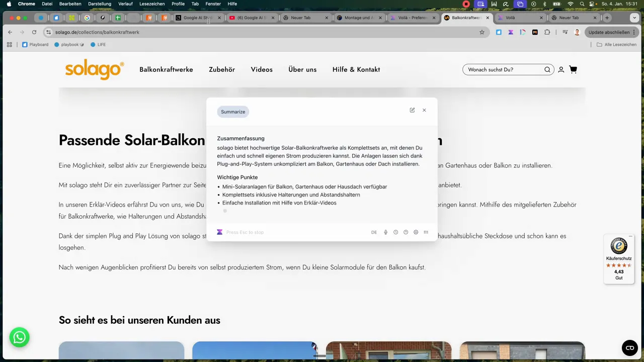The width and height of the screenshot is (644, 362).
Task: Click the expand icon on the Summarize dialog
Action: (412, 110)
